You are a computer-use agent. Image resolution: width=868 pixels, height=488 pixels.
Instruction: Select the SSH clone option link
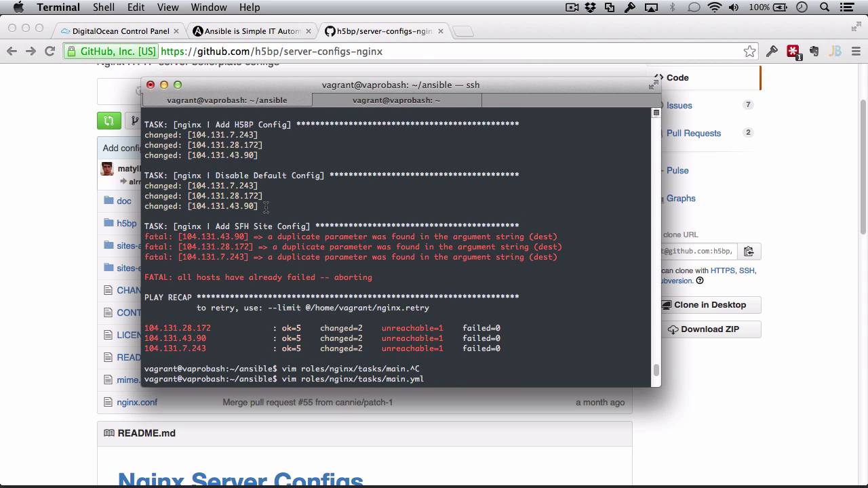[747, 270]
